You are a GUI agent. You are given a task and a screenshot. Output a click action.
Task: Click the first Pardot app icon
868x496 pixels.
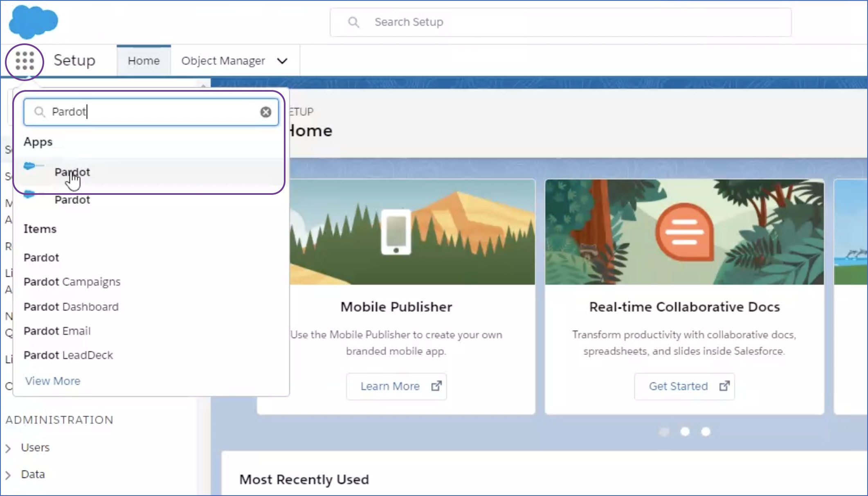pyautogui.click(x=34, y=166)
